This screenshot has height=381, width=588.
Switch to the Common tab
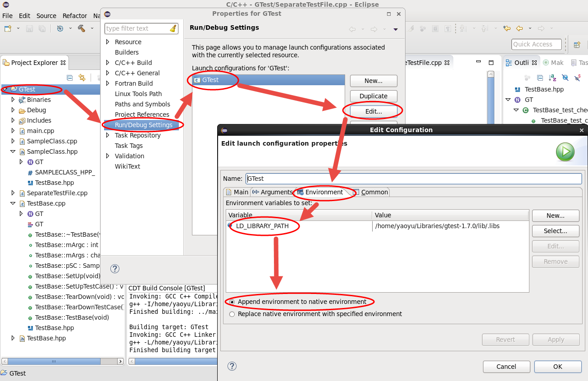tap(370, 192)
